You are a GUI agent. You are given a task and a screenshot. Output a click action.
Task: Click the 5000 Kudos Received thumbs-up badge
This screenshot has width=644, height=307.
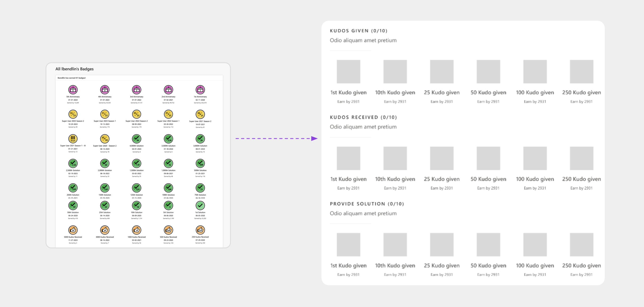[x=73, y=230]
